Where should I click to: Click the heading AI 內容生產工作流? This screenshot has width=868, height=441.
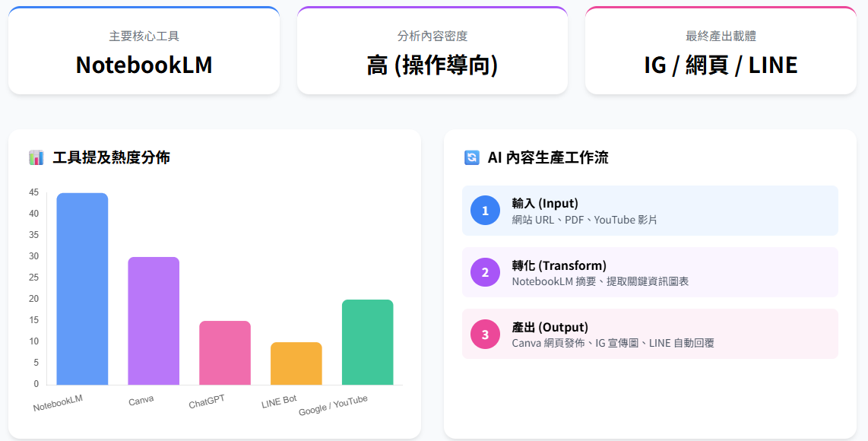[547, 157]
